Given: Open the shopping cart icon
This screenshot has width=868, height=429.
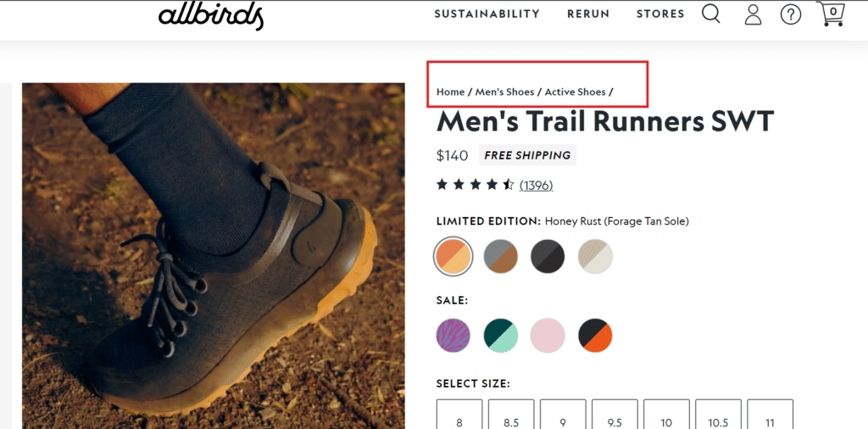Looking at the screenshot, I should (832, 14).
